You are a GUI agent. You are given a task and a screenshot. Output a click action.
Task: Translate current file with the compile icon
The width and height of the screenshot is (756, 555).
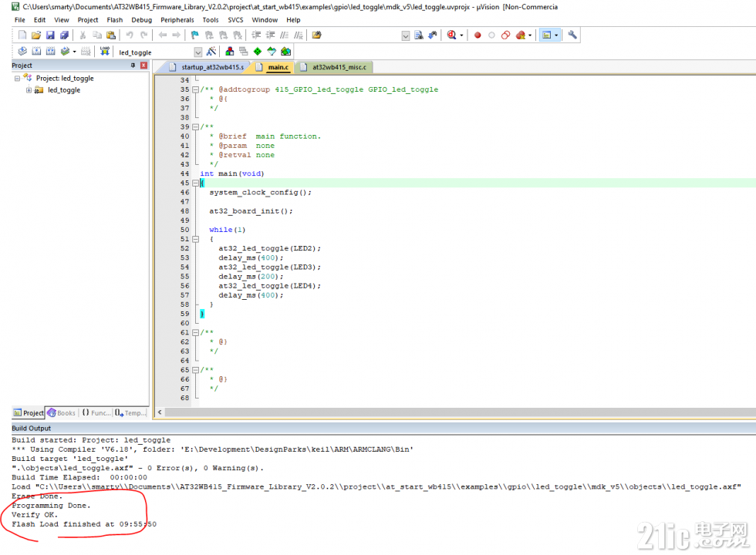(22, 51)
